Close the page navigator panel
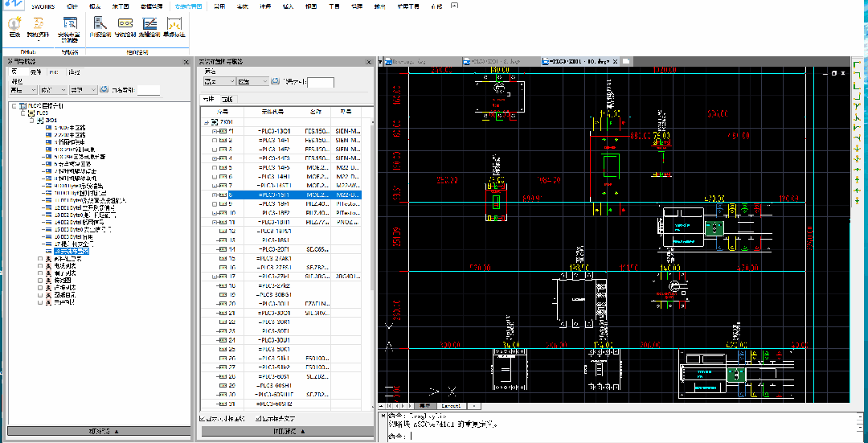The image size is (868, 443). coord(186,61)
